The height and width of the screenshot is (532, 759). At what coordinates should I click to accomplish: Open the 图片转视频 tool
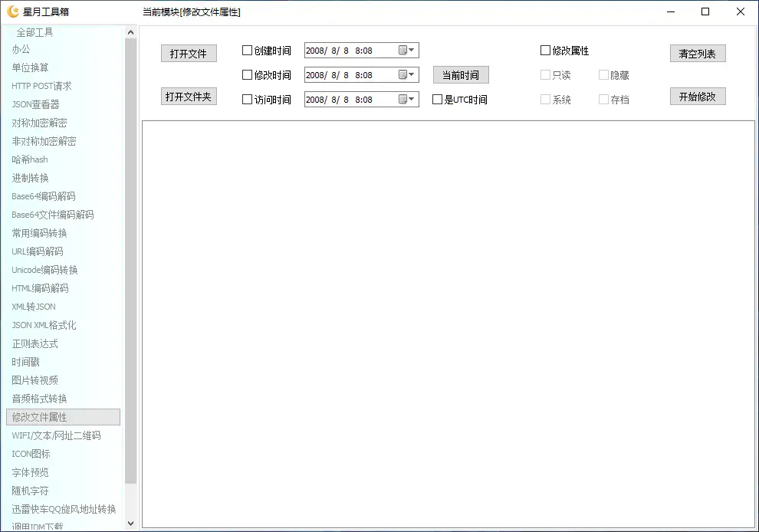(34, 380)
